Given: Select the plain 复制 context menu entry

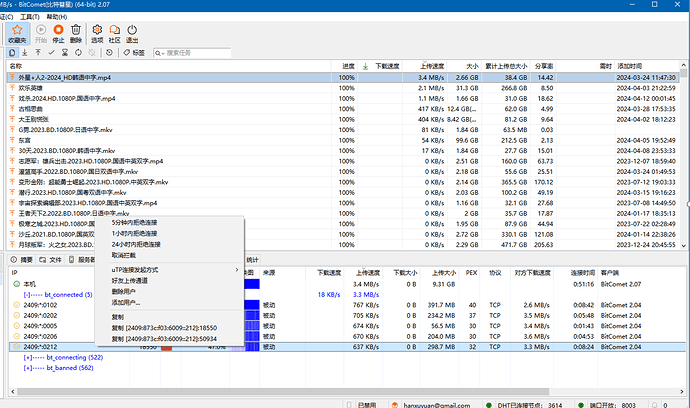Looking at the screenshot, I should click(117, 317).
